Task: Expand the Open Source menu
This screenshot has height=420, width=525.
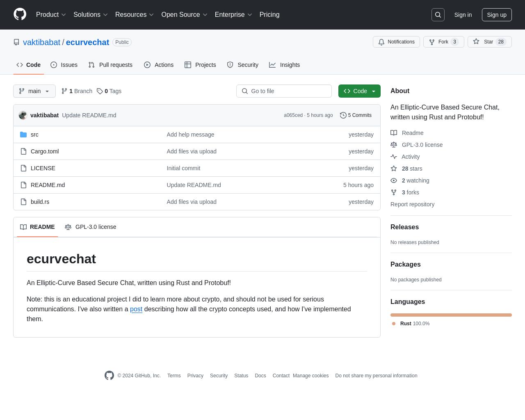Action: (x=185, y=15)
